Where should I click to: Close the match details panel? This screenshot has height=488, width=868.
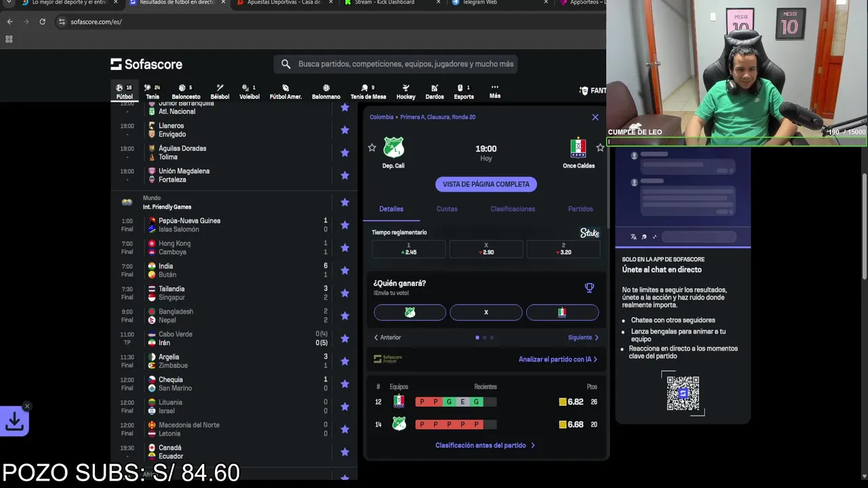pos(595,117)
